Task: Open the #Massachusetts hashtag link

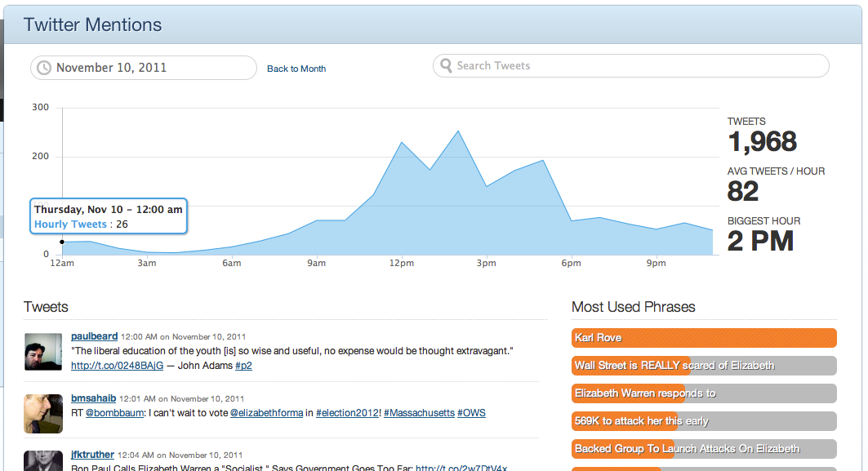Action: coord(419,413)
